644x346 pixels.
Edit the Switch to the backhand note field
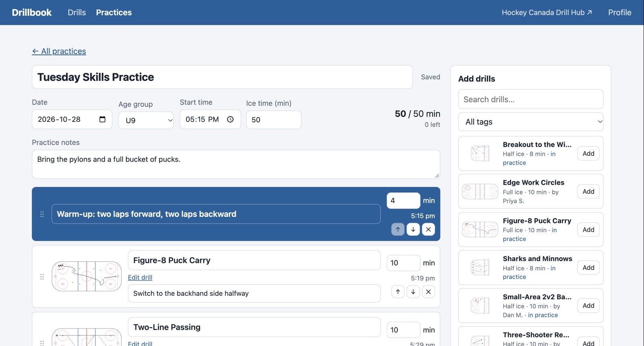[254, 294]
